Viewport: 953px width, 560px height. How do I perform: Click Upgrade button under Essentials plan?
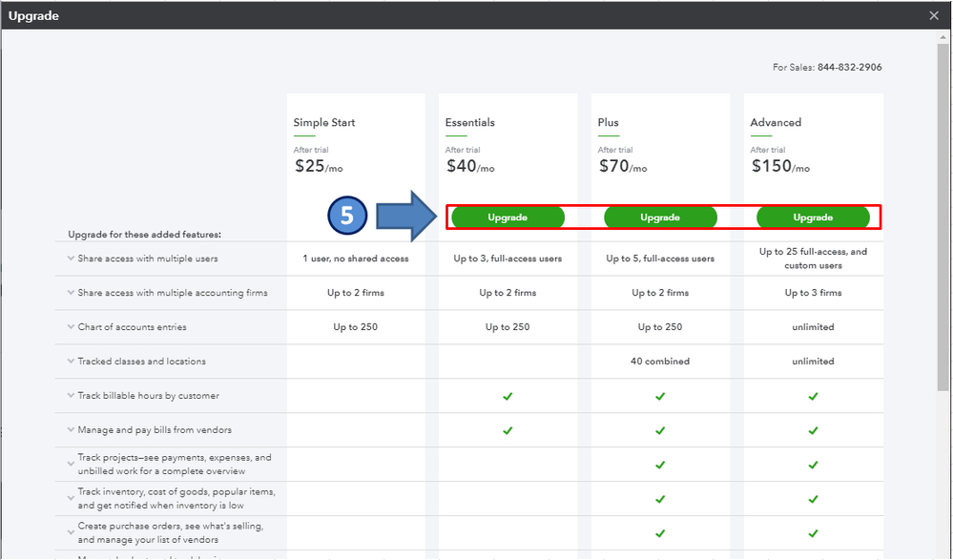point(508,218)
